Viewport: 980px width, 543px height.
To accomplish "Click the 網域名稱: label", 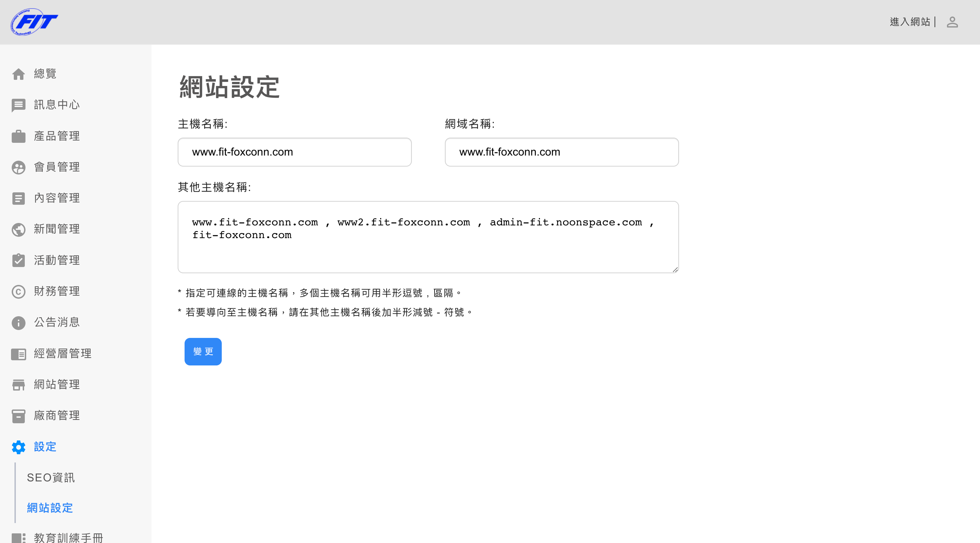I will pyautogui.click(x=470, y=124).
